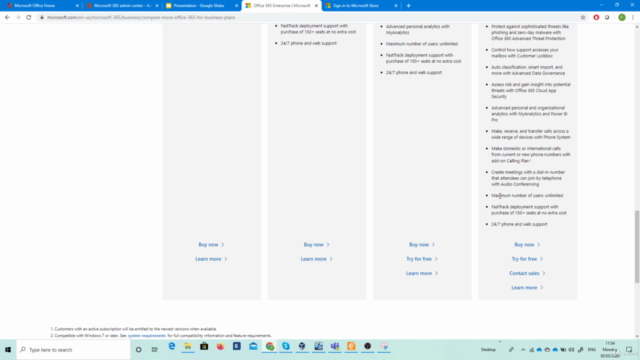
Task: Close the Presentation - Google Slides tab
Action: click(236, 6)
